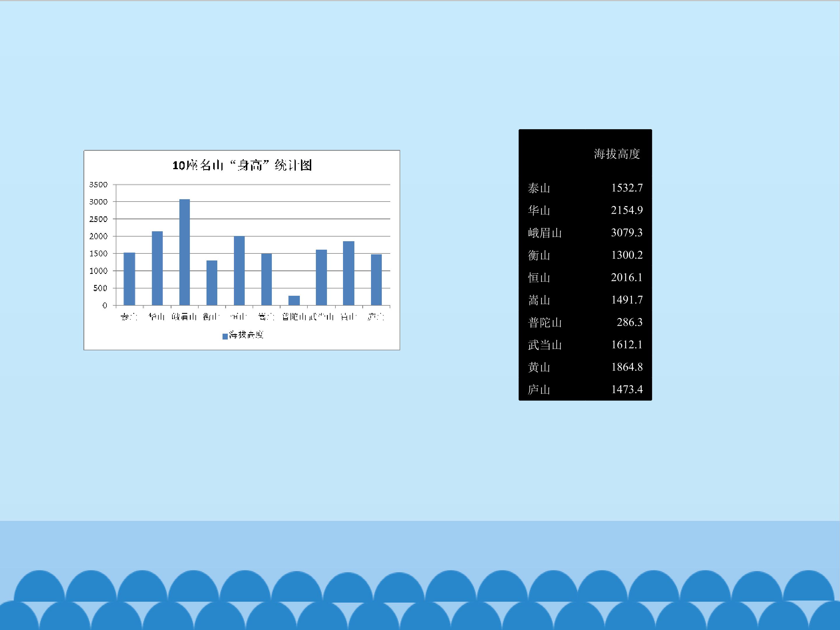Select the 泰山 row label in table
This screenshot has width=840, height=630.
click(x=539, y=188)
